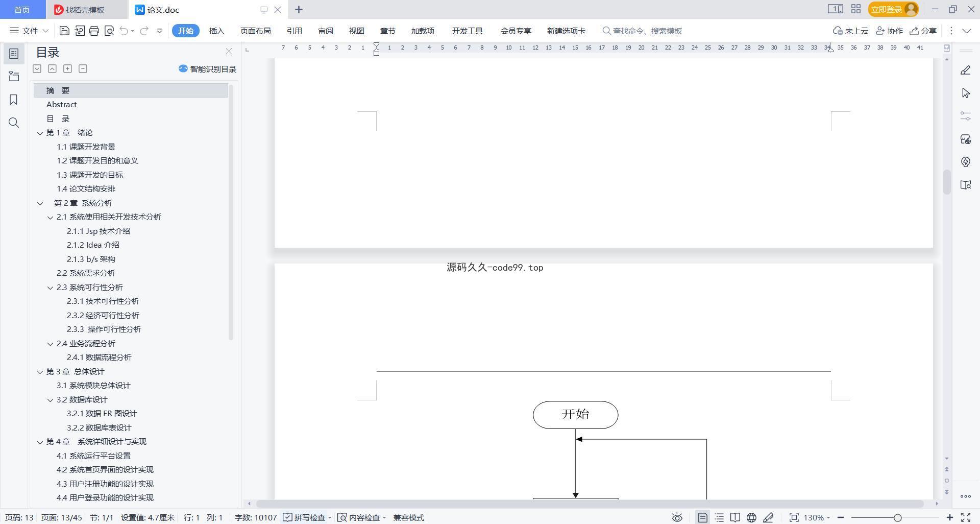Screen dimensions: 980x524
Task: Open Print Preview icon
Action: [109, 31]
